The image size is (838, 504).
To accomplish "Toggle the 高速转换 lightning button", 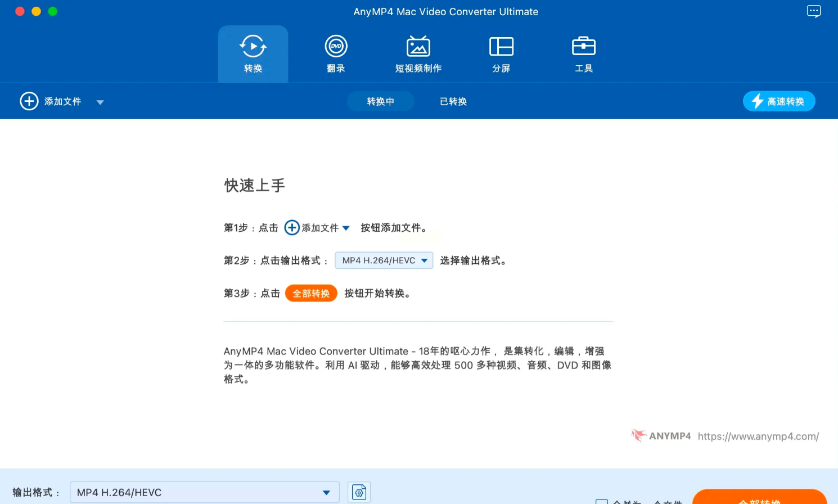I will (x=779, y=101).
